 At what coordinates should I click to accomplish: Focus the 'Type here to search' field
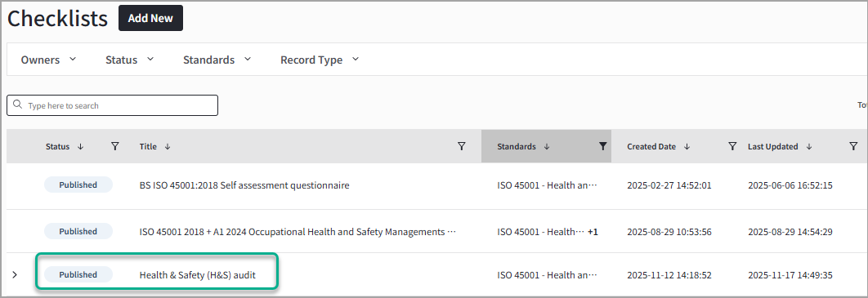pos(112,105)
